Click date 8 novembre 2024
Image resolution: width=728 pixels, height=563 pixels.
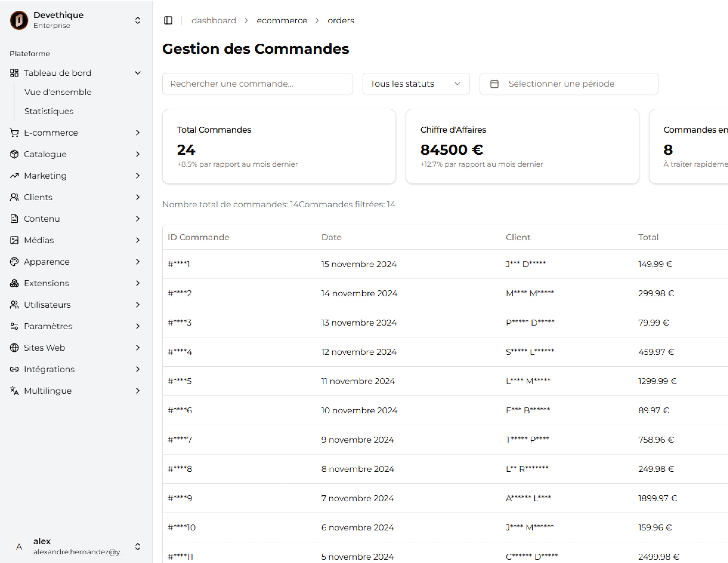pyautogui.click(x=357, y=469)
